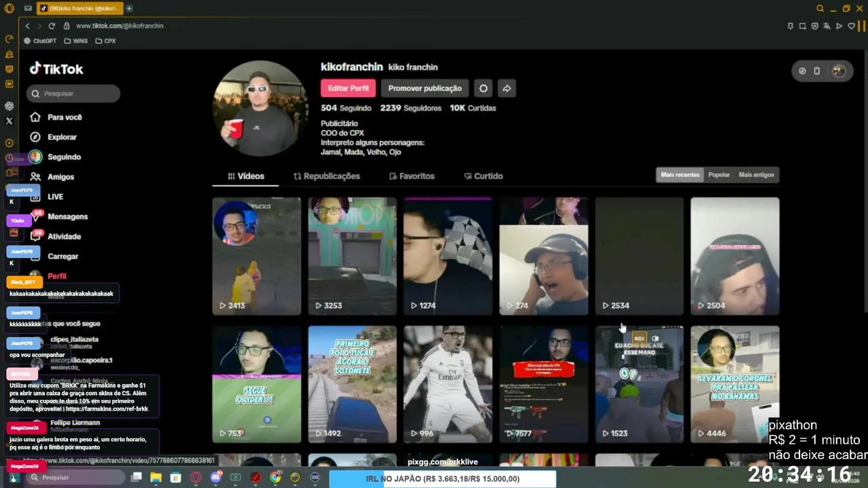Reload the page in browser toolbar
The height and width of the screenshot is (488, 868).
[x=52, y=26]
